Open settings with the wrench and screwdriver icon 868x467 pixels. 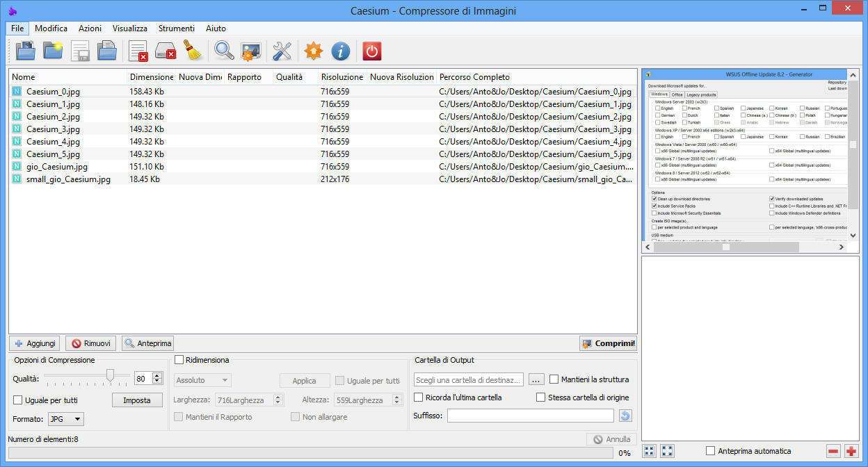(282, 51)
